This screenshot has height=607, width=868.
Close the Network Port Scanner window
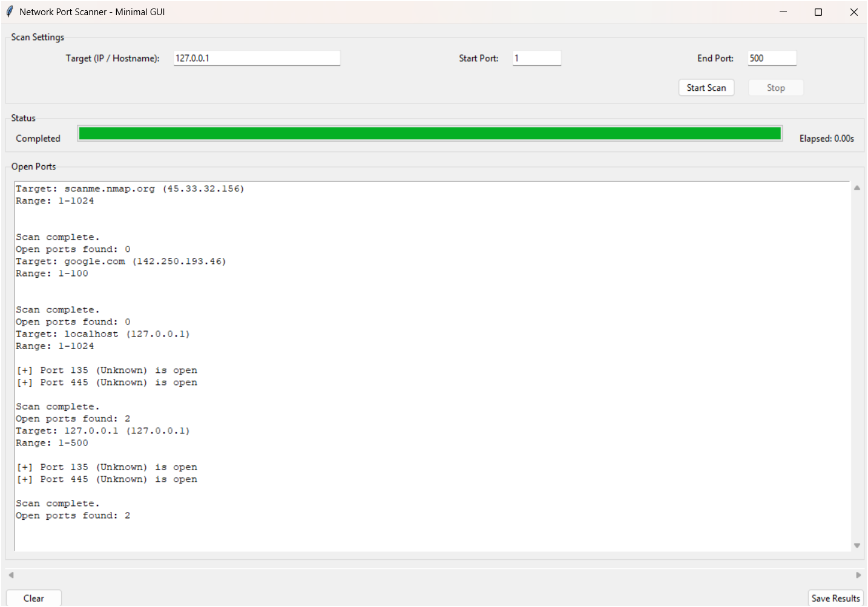click(x=853, y=12)
